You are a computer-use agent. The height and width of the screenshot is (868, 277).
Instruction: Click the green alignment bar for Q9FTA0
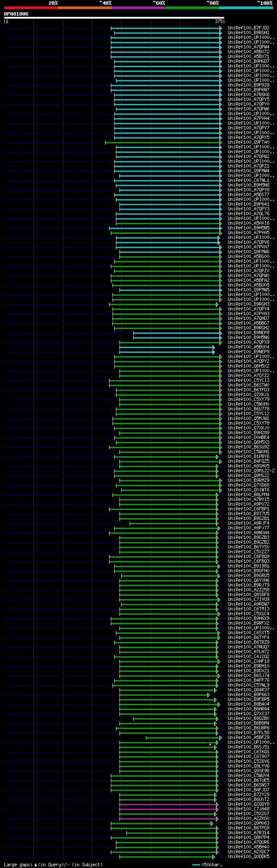[163, 142]
